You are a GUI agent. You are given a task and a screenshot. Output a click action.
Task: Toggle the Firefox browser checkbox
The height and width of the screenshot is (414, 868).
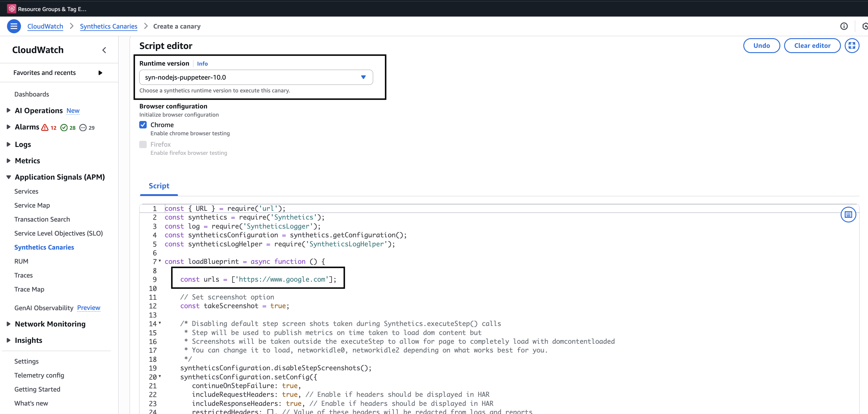143,144
